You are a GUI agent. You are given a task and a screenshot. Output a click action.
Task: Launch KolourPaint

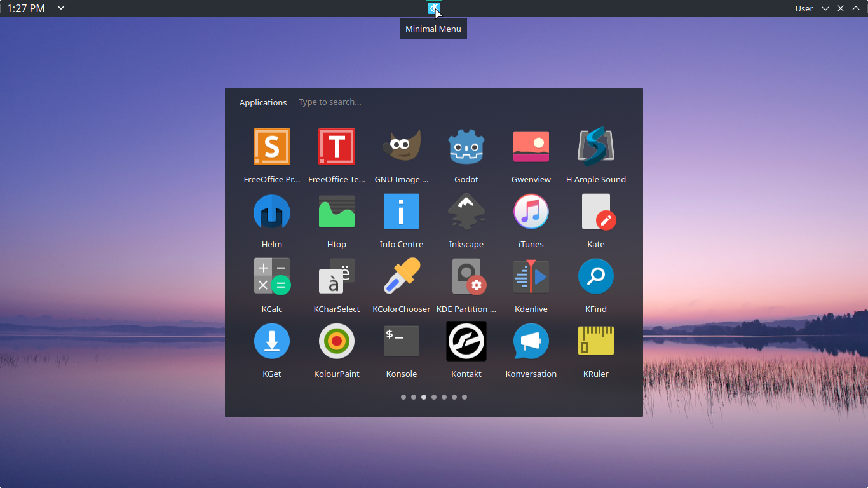coord(337,341)
